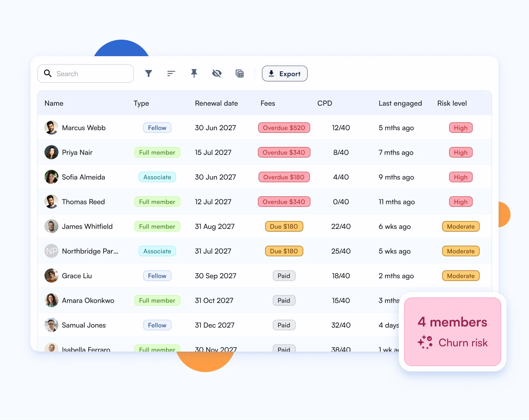Click the Search input field
Screen dimensions: 529x420
[86, 73]
